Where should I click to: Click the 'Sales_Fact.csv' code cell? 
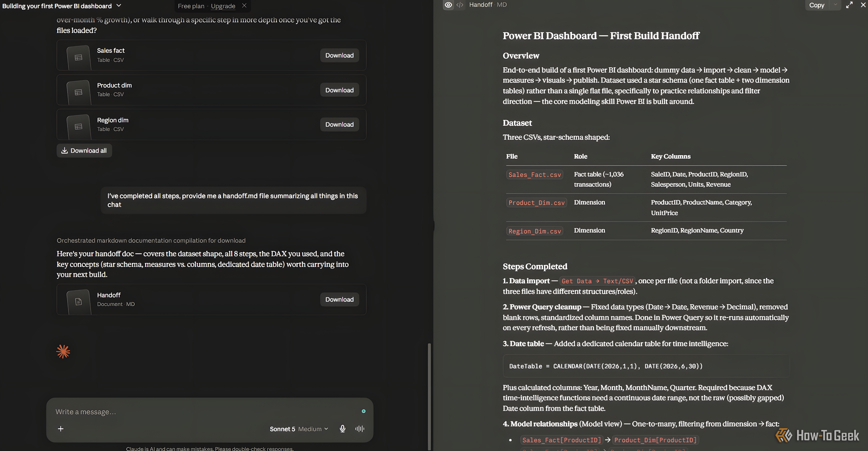[535, 175]
